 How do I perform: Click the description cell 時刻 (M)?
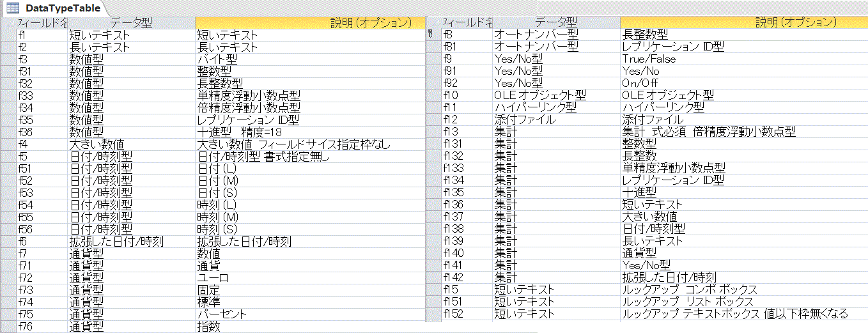tap(310, 217)
